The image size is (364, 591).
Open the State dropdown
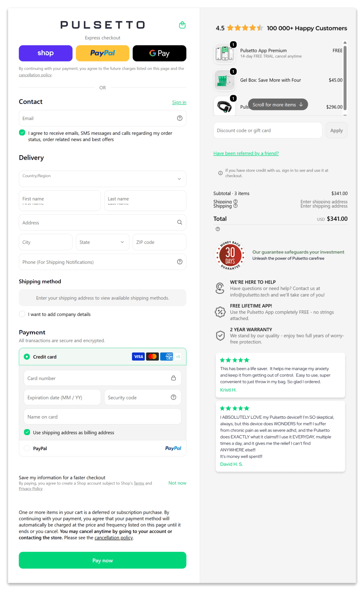103,242
